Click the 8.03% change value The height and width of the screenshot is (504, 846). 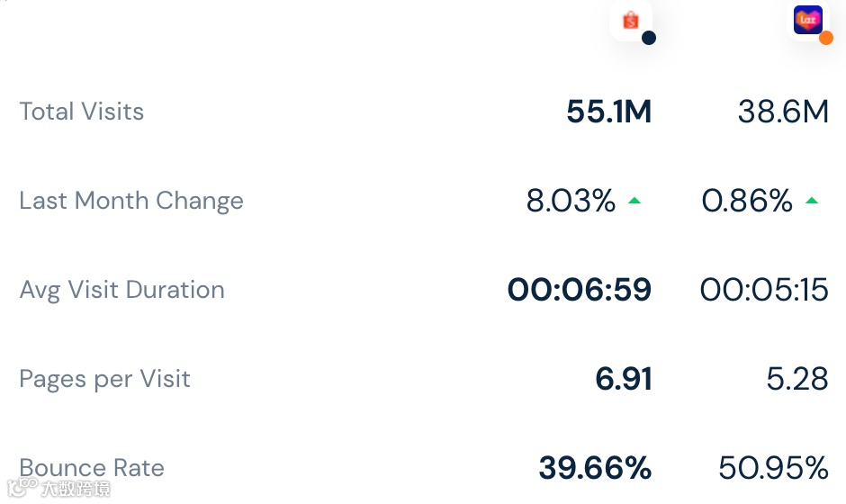tap(571, 201)
